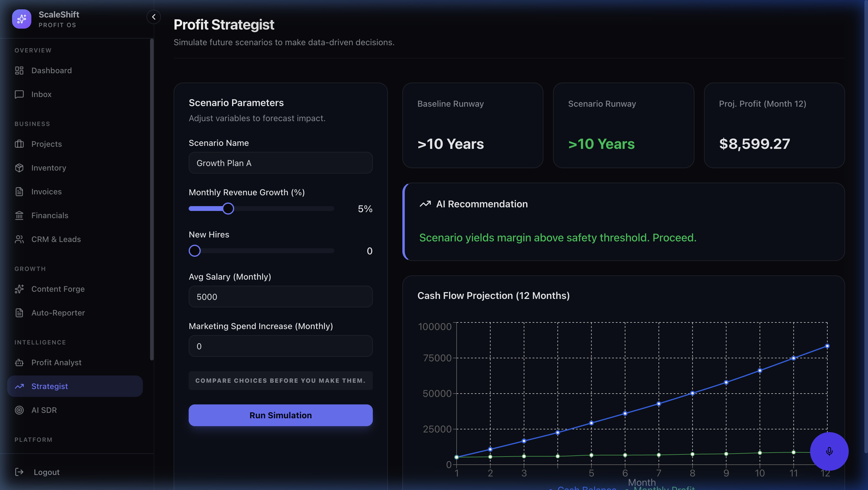Click Monthly Revenue Growth slider handle

(x=228, y=209)
